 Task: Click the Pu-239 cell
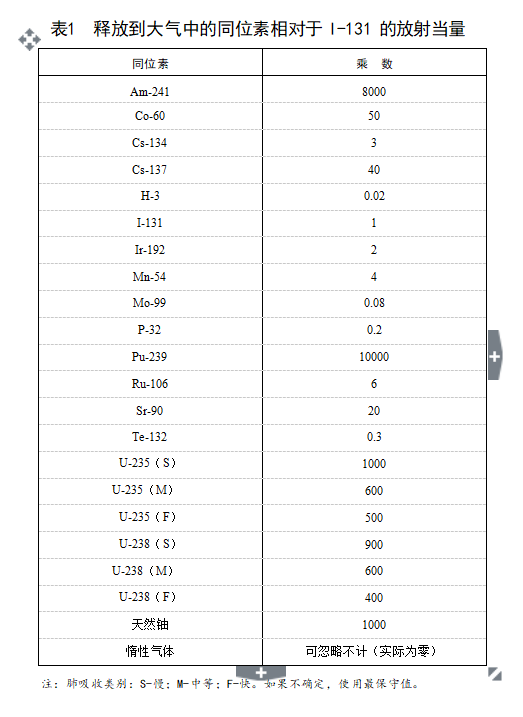(x=150, y=357)
